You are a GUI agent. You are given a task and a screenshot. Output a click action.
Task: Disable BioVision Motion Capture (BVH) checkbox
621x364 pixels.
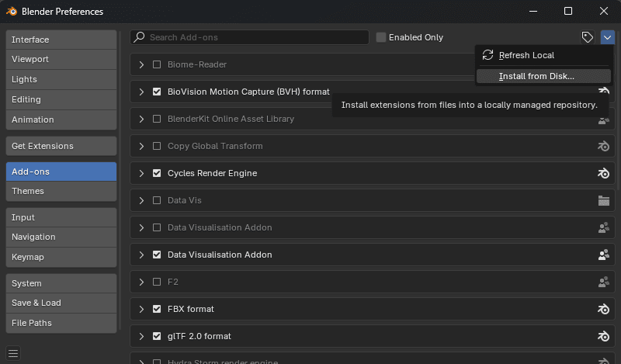[x=157, y=92]
